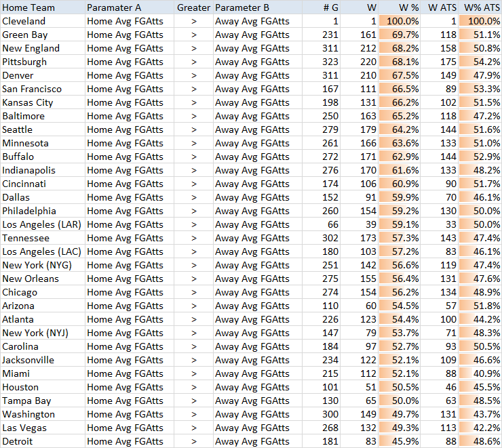The image size is (502, 448).
Task: Click Miami's 40.9% ATS cell
Action: tap(480, 373)
